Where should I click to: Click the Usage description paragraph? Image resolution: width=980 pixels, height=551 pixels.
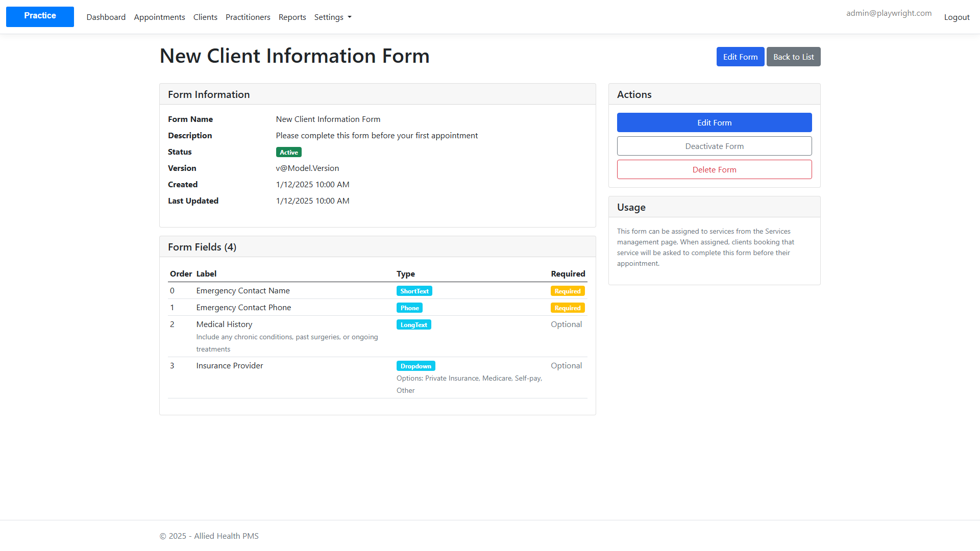tap(705, 247)
